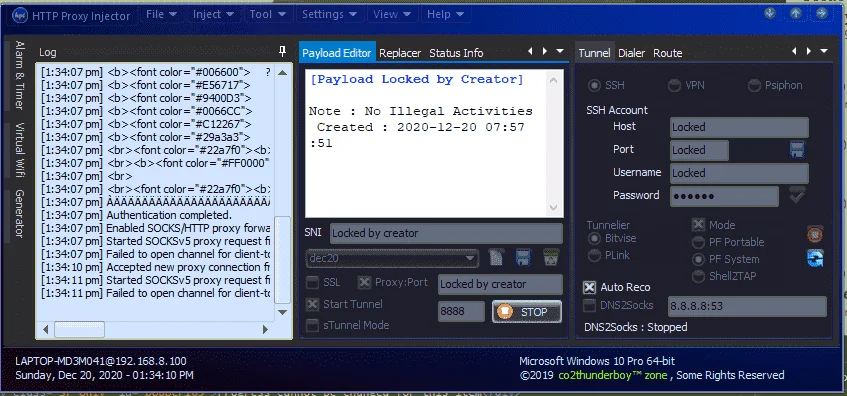847x396 pixels.
Task: Click the blue refresh arrows icon near PF System
Action: pyautogui.click(x=815, y=258)
